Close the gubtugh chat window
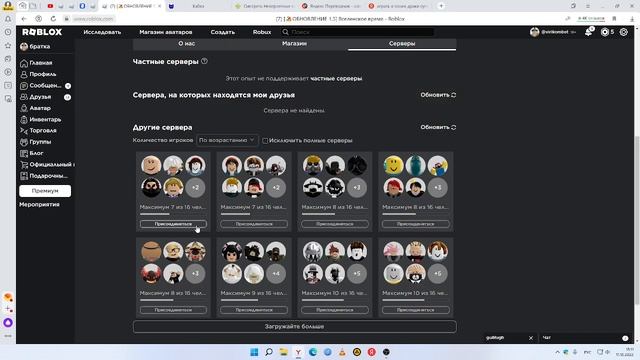The width and height of the screenshot is (640, 360). pos(531,338)
